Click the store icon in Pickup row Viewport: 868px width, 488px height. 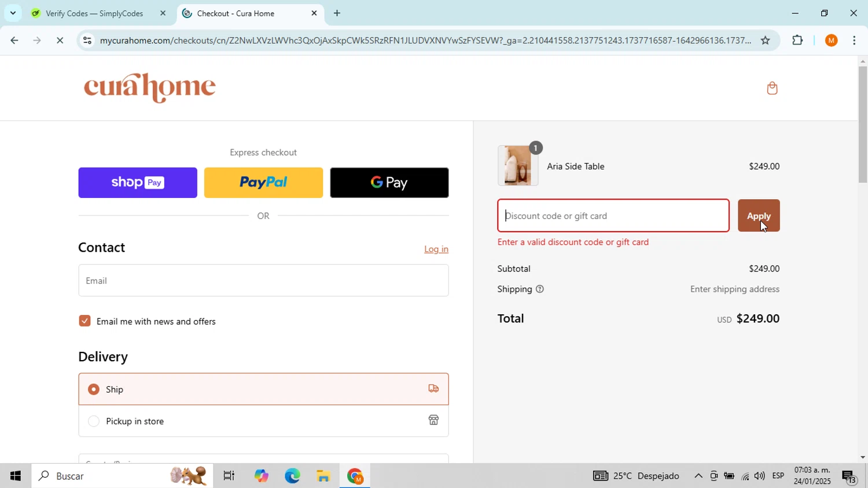[x=433, y=421]
